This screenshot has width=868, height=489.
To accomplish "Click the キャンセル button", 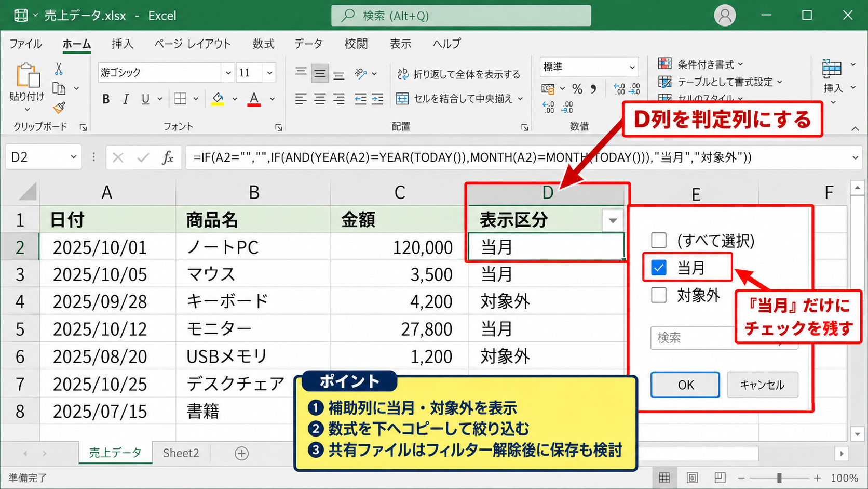I will (x=762, y=385).
